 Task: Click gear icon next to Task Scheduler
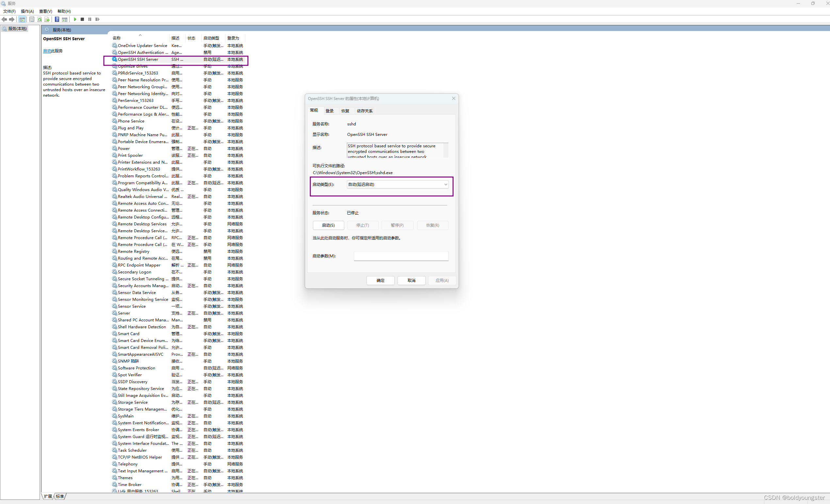115,450
